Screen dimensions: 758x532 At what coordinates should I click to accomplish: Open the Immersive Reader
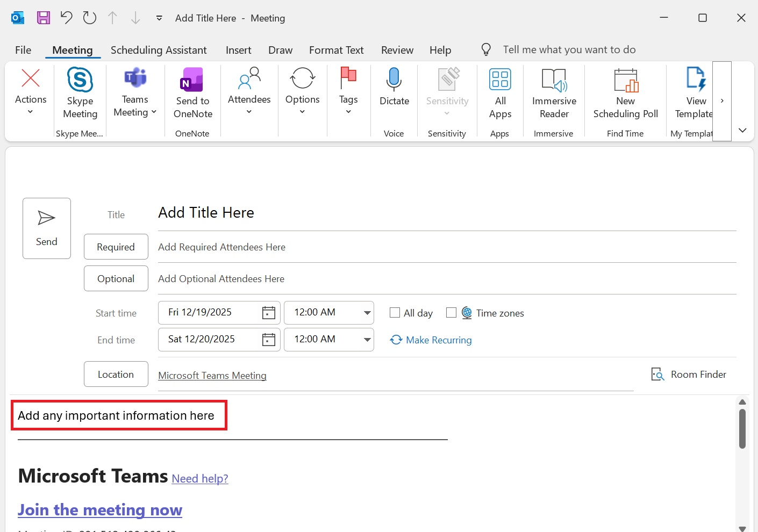(554, 92)
